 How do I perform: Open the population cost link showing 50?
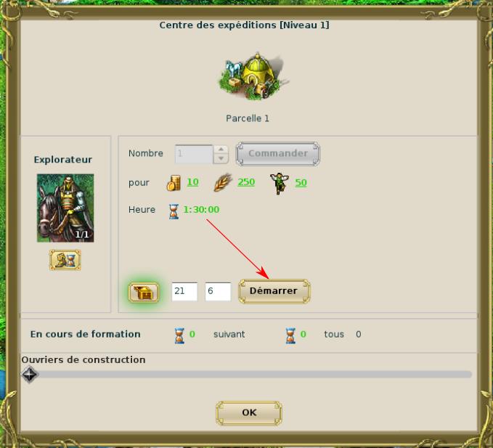301,183
